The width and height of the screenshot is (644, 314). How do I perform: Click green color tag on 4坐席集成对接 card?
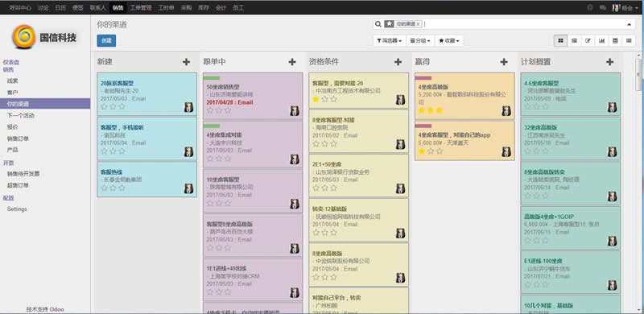[212, 126]
